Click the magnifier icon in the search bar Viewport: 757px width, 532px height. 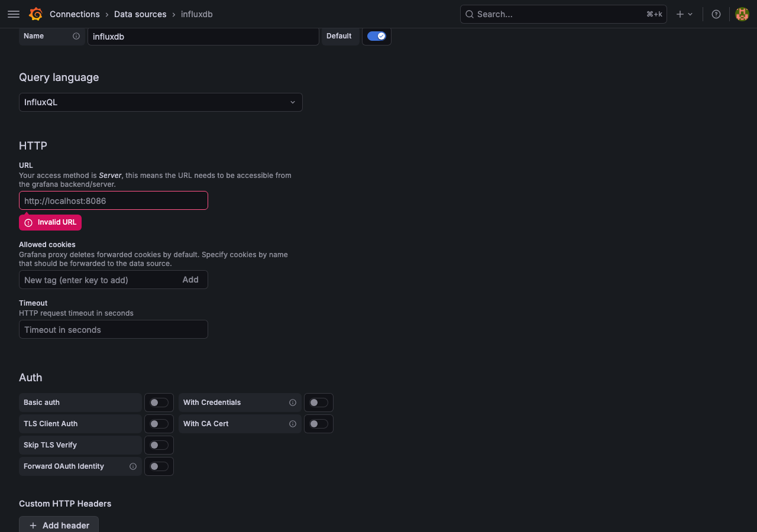point(470,14)
